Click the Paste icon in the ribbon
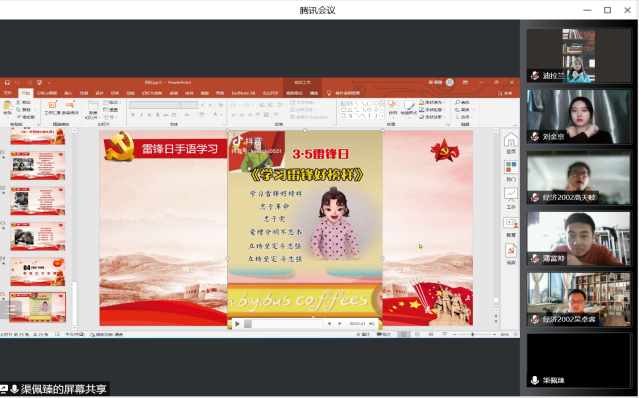This screenshot has height=398, width=639. 7,106
